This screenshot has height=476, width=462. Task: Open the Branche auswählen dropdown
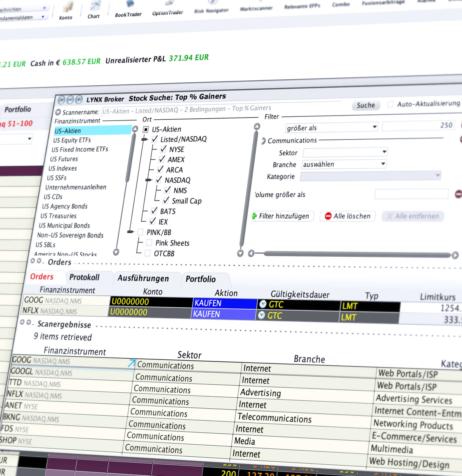344,164
